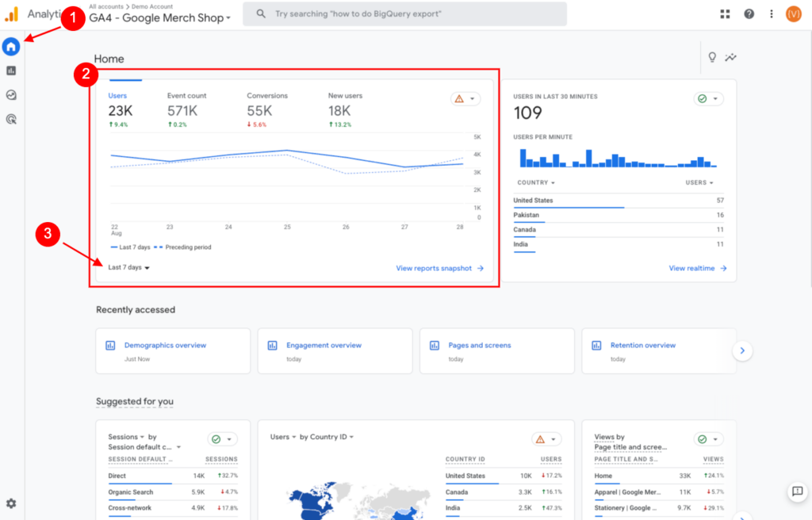The height and width of the screenshot is (520, 812).
Task: Open the Advertising icon in sidebar
Action: pyautogui.click(x=11, y=119)
